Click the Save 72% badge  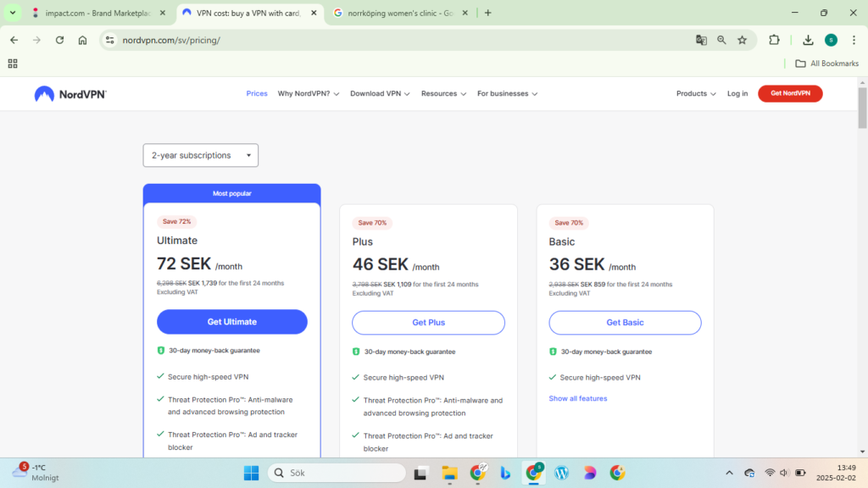(x=176, y=221)
